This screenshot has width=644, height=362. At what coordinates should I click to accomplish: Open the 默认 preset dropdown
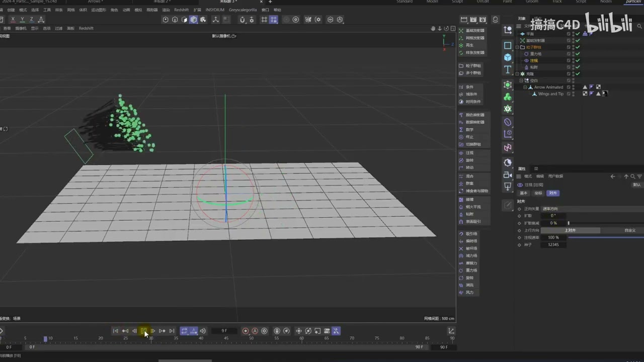coord(637,185)
